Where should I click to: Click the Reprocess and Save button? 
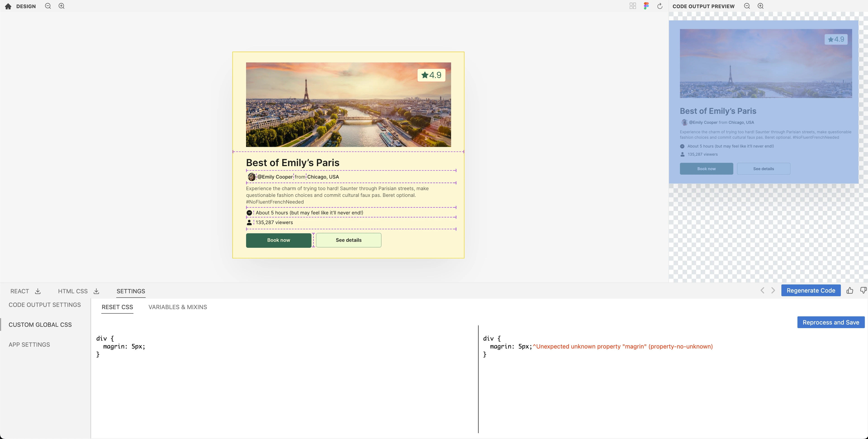(x=831, y=322)
